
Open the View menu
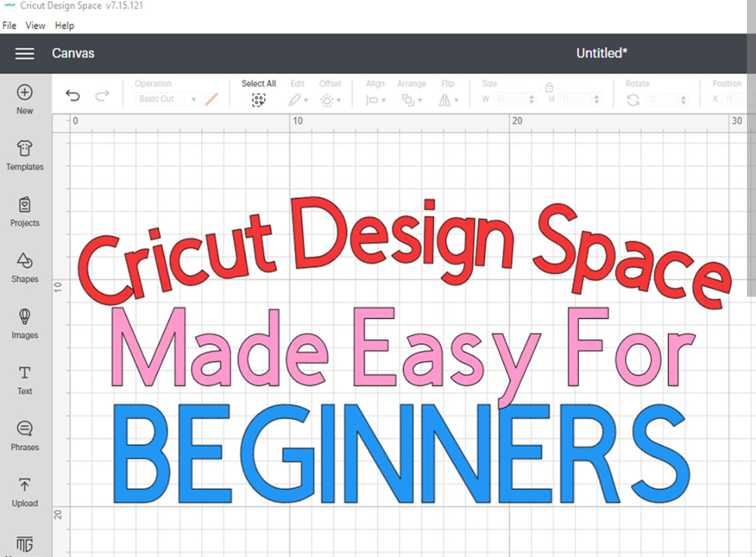click(x=35, y=25)
